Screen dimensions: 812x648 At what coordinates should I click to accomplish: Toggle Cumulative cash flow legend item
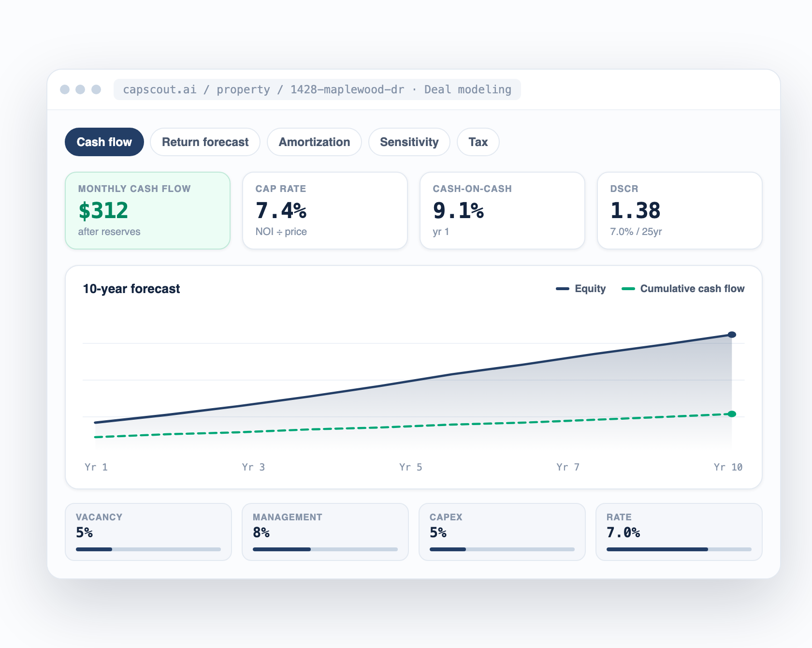click(x=683, y=289)
